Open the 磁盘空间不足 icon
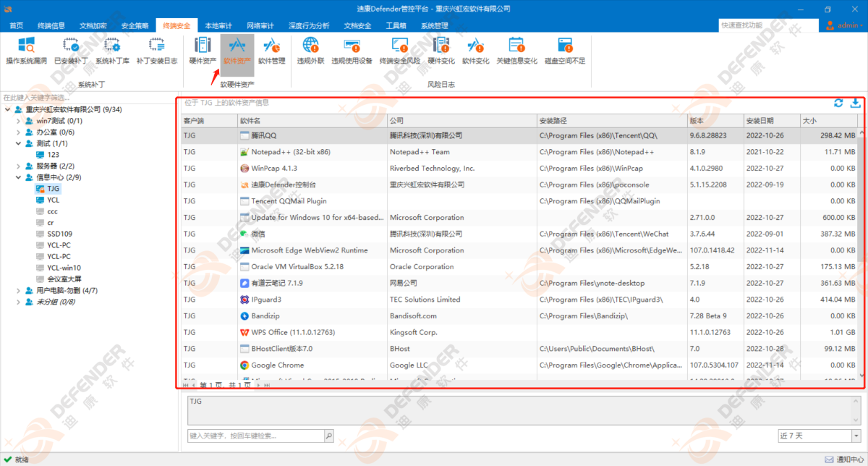This screenshot has width=868, height=466. click(564, 50)
